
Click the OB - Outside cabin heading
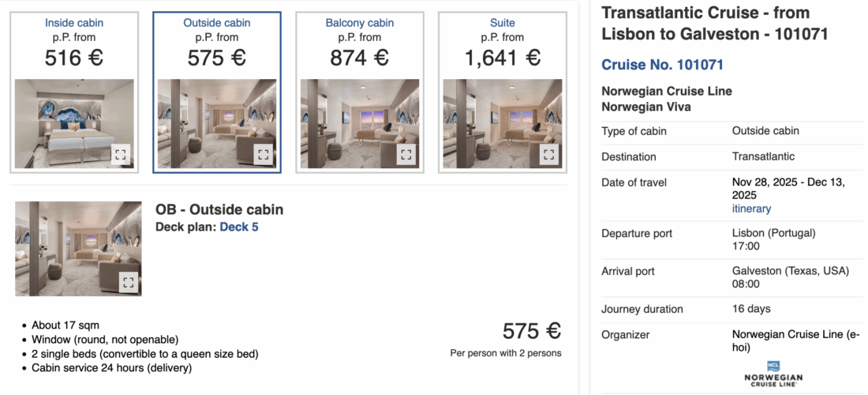219,209
